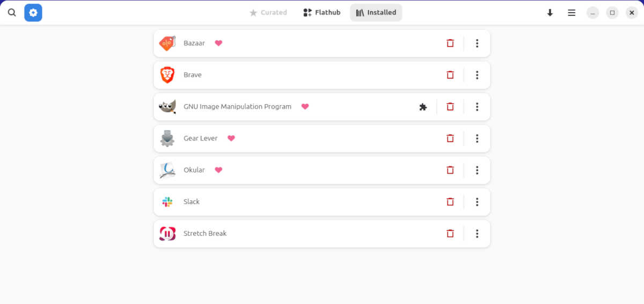Show more options for Slack

pyautogui.click(x=477, y=202)
